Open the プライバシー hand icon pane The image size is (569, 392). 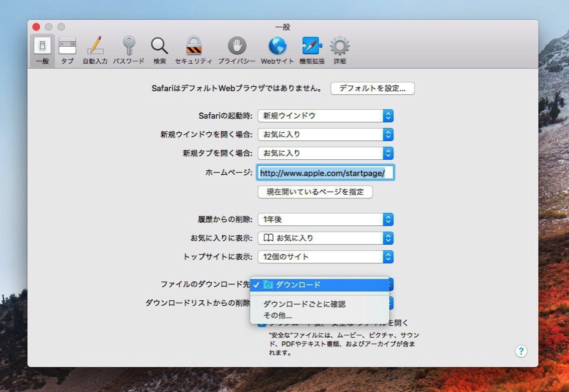(237, 51)
